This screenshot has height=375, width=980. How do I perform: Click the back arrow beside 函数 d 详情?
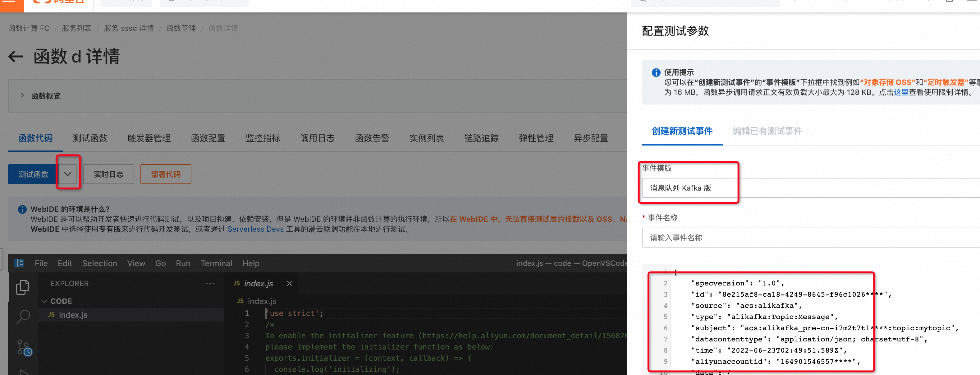click(x=16, y=57)
